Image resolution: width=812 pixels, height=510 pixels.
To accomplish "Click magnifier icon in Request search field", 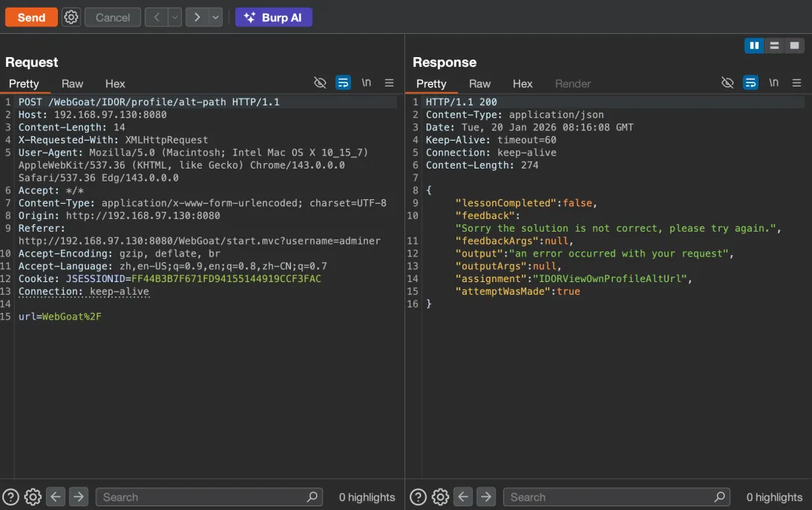I will 312,497.
